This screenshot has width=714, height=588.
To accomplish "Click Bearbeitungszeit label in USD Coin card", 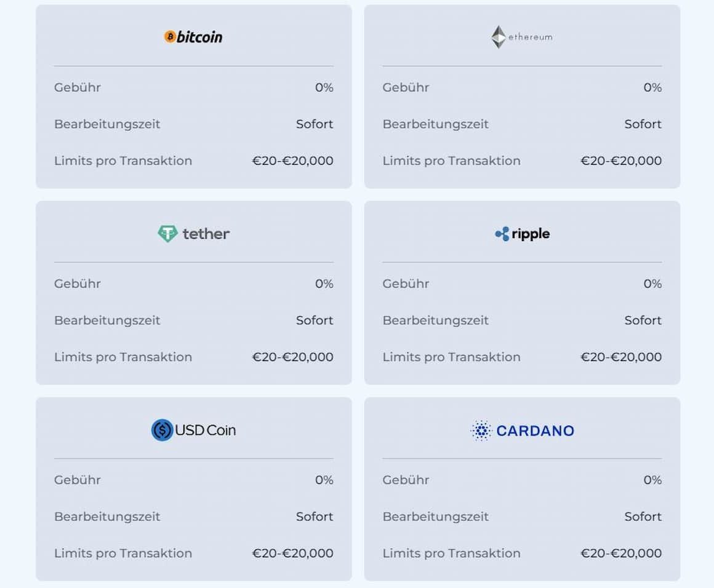I will pos(107,517).
